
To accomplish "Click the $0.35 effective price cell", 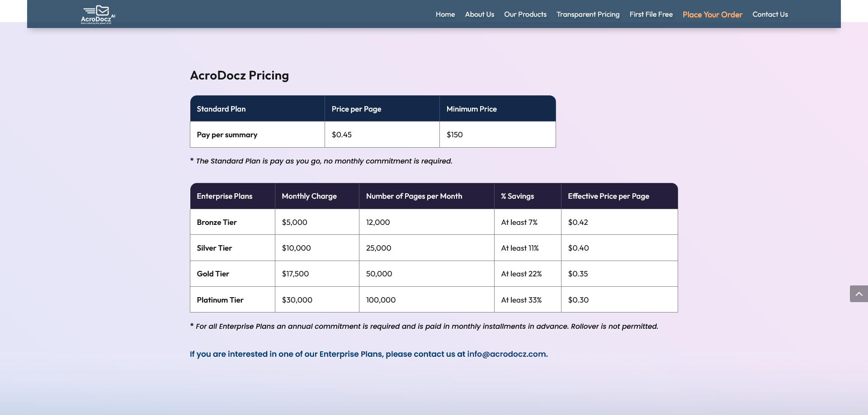I will (619, 274).
